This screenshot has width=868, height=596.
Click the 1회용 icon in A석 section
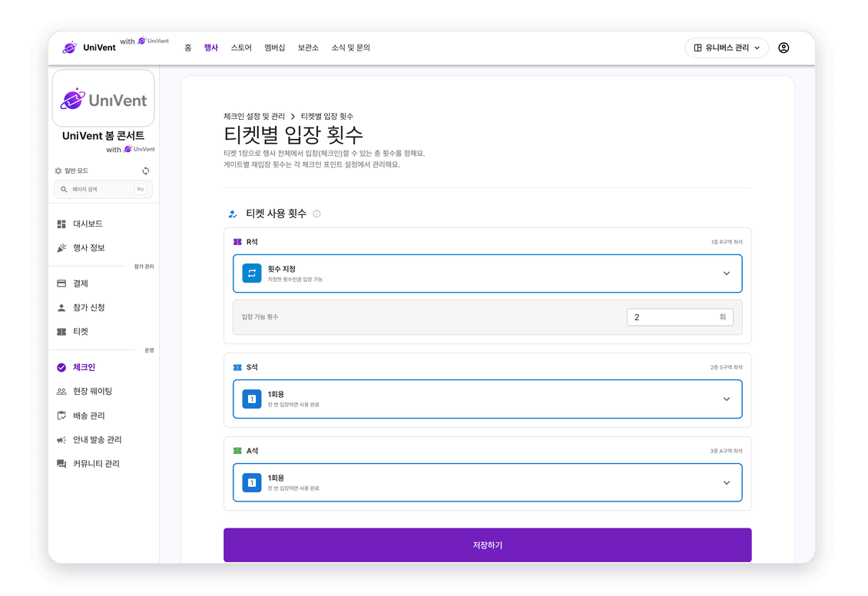252,482
